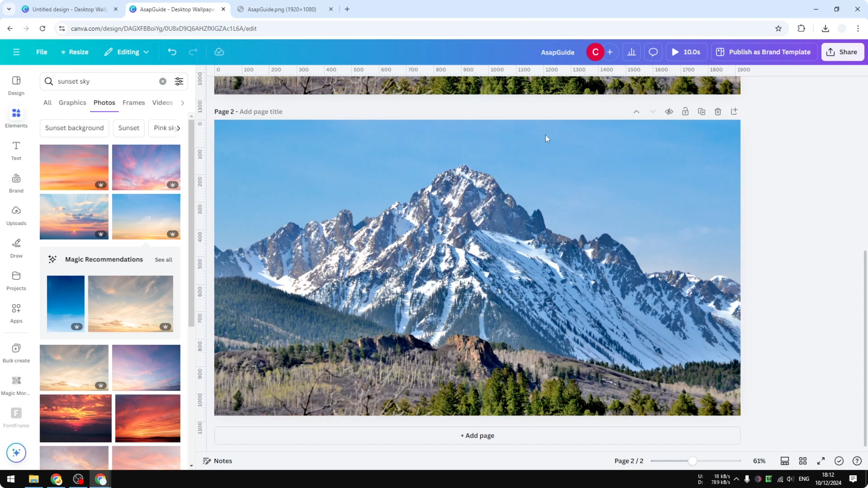The height and width of the screenshot is (488, 868).
Task: Click Publish as Brand Template
Action: point(764,52)
